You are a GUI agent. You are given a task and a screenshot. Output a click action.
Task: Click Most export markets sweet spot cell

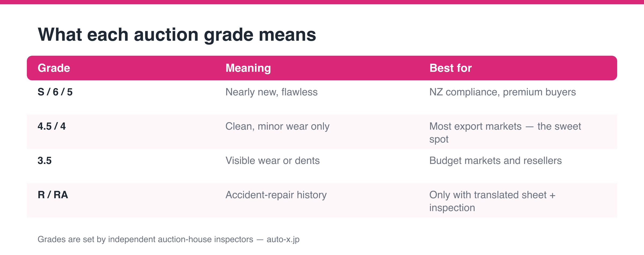pos(505,133)
